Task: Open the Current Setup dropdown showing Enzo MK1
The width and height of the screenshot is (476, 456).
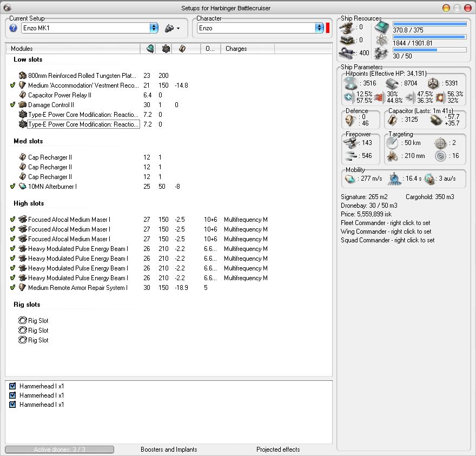Action: point(90,28)
